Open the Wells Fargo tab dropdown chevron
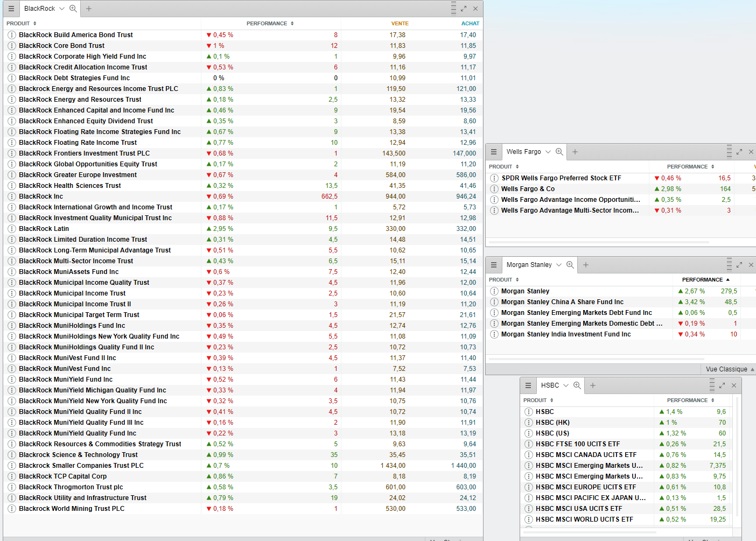 548,152
